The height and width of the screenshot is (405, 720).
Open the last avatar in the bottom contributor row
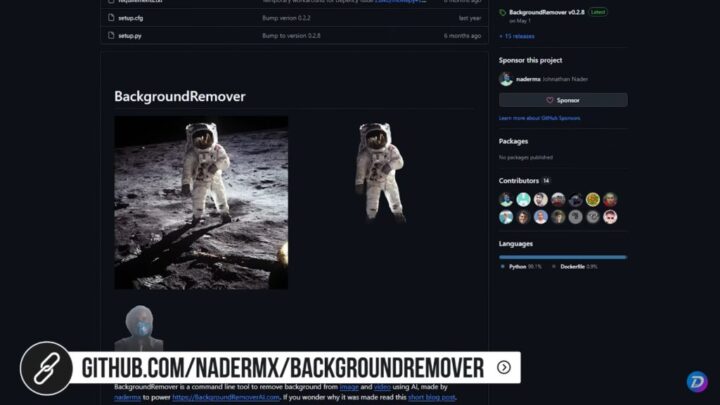coord(610,217)
